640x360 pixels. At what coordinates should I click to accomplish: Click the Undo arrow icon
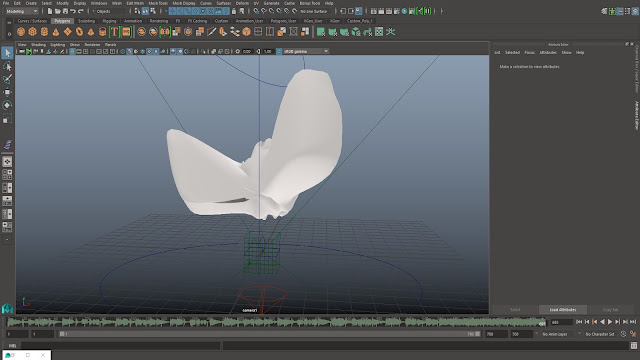click(73, 11)
